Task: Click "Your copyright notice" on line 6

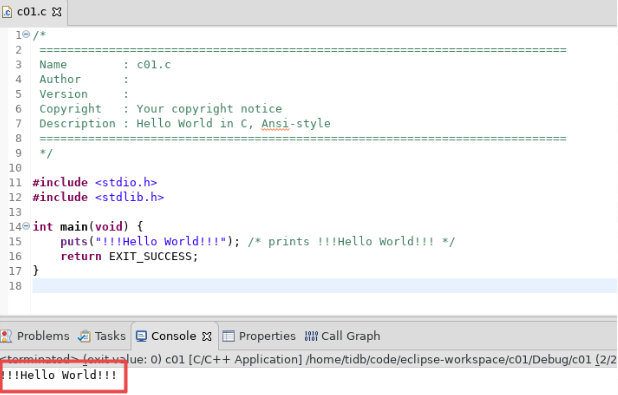Action: point(209,109)
